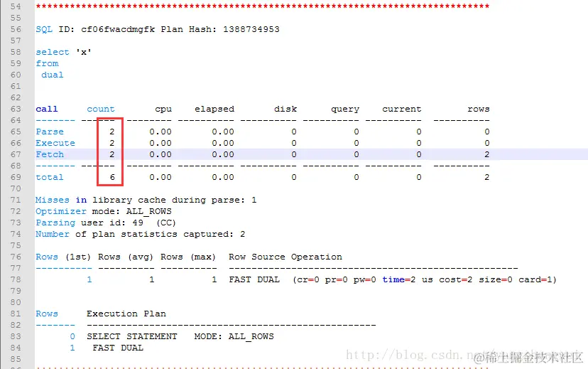Click the 'Rows (1st)' column header

click(x=63, y=257)
